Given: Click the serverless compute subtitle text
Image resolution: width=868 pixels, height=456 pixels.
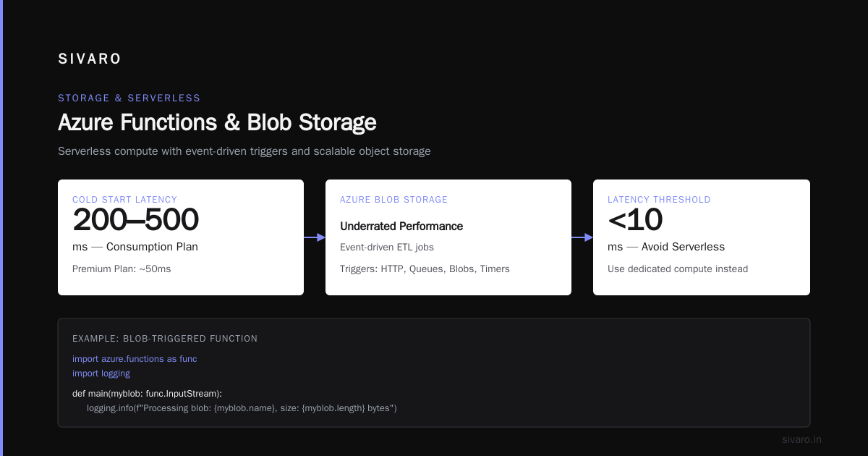Looking at the screenshot, I should (x=244, y=151).
